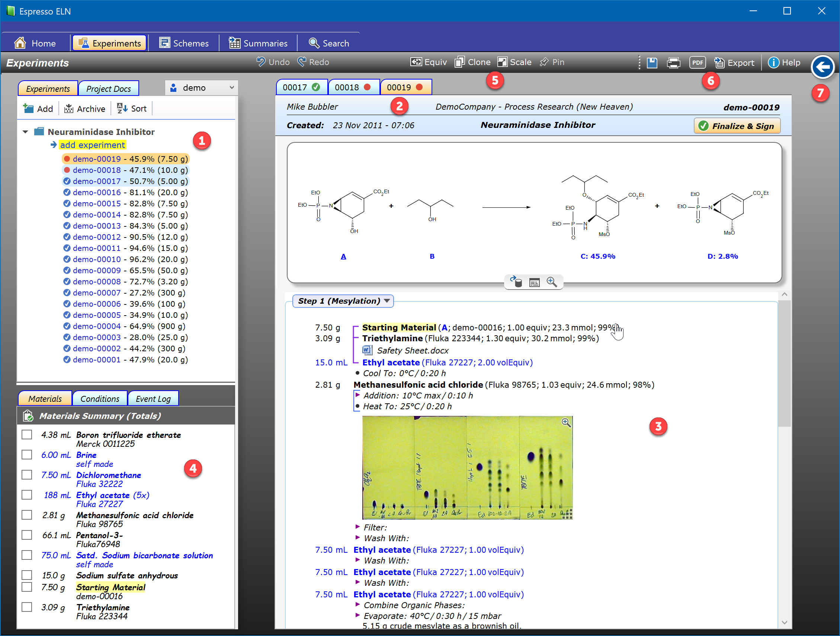Open the Summaries tab

pos(258,43)
